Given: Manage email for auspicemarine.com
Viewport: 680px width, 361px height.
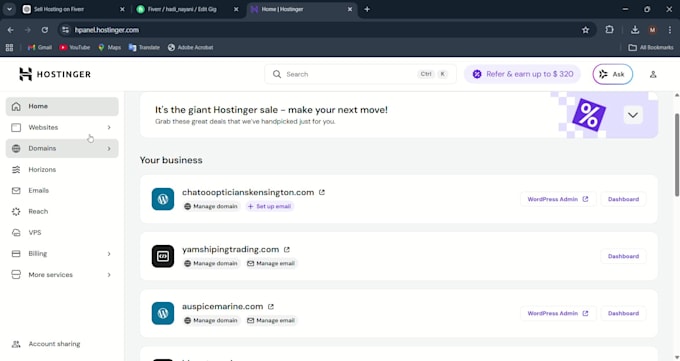Looking at the screenshot, I should pos(271,321).
